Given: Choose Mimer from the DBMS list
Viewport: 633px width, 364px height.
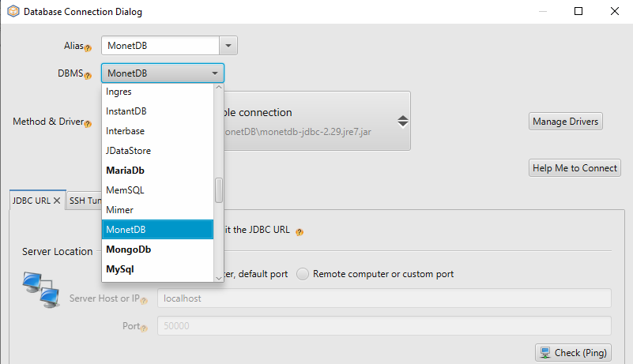Looking at the screenshot, I should click(x=157, y=210).
